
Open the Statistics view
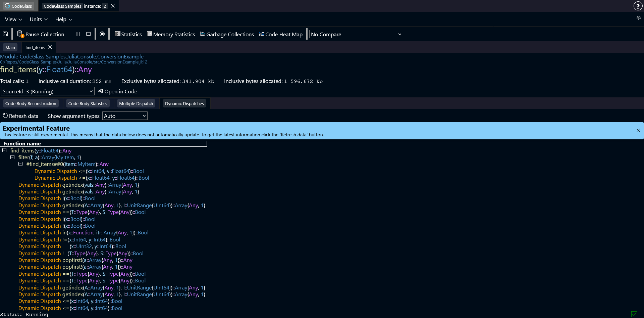(128, 34)
